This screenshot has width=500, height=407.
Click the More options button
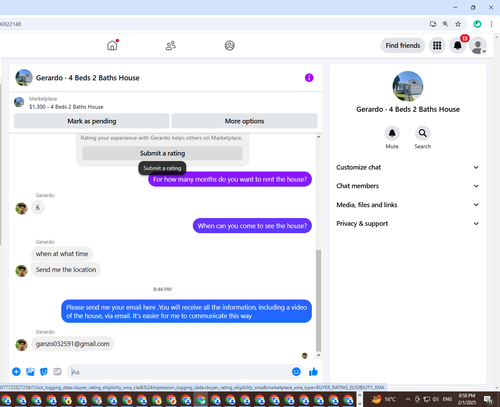point(244,121)
